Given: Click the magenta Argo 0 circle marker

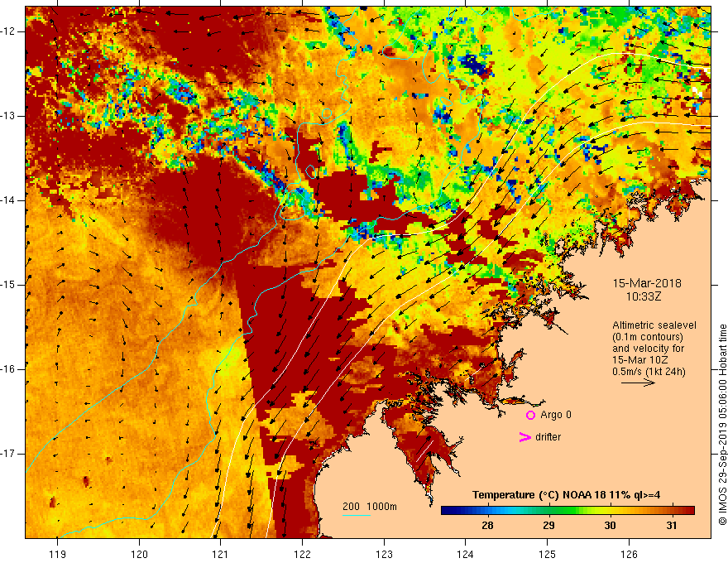Looking at the screenshot, I should point(530,416).
